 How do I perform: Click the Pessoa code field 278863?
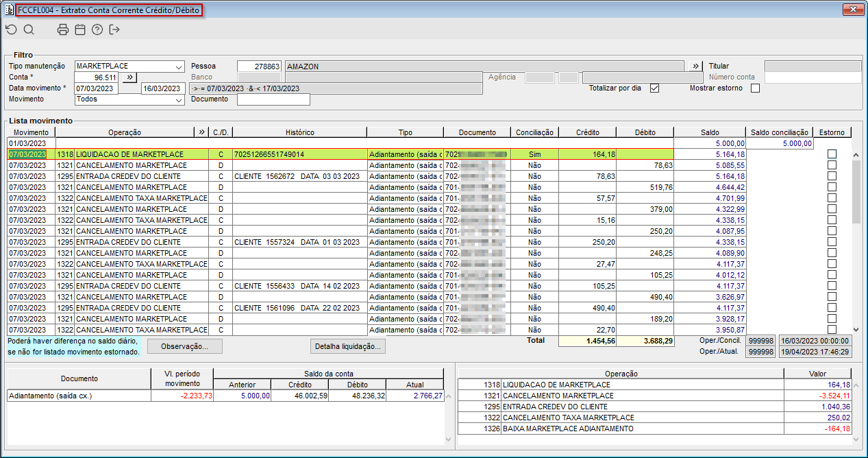(x=259, y=67)
